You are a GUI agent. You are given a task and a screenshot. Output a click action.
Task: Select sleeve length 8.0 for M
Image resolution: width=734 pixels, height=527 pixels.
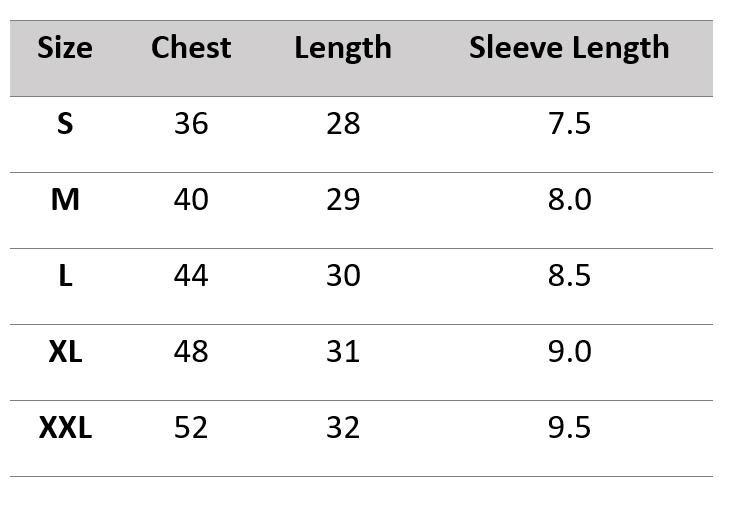pos(569,200)
